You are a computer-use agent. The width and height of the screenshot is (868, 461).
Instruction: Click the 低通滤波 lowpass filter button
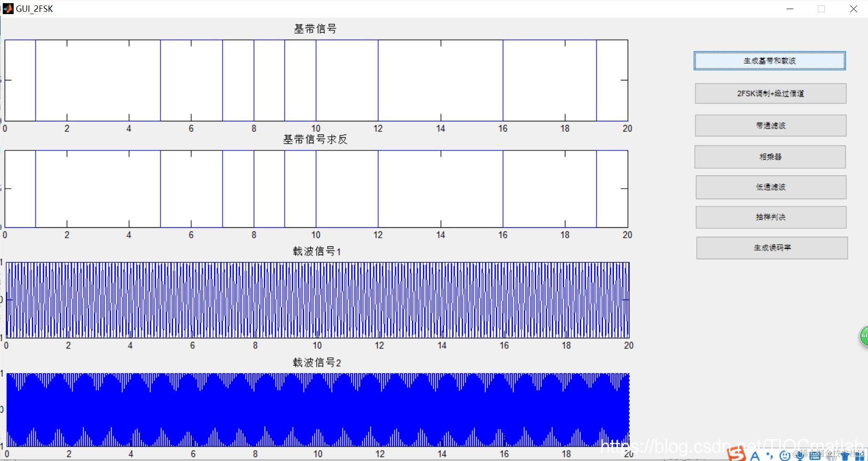(771, 187)
